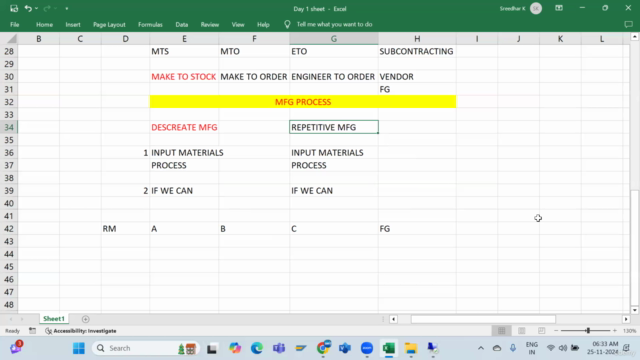
Task: Open the Insert tab
Action: tap(73, 24)
